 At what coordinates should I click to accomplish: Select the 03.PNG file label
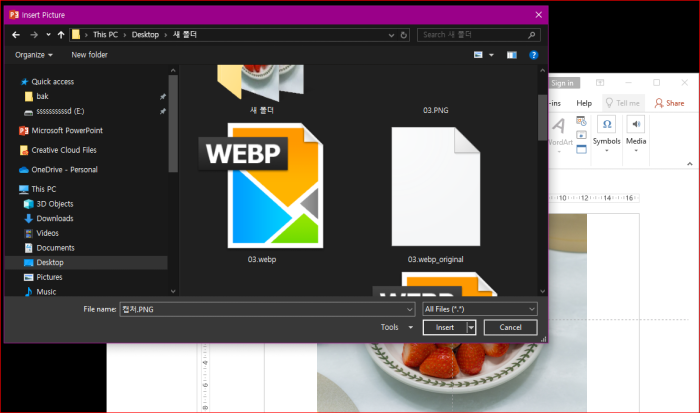click(436, 110)
